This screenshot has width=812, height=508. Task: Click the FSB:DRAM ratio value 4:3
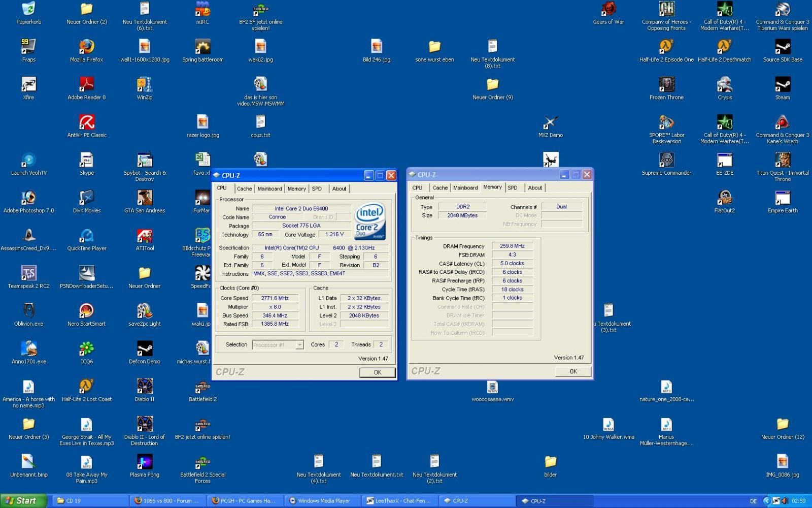pyautogui.click(x=512, y=255)
